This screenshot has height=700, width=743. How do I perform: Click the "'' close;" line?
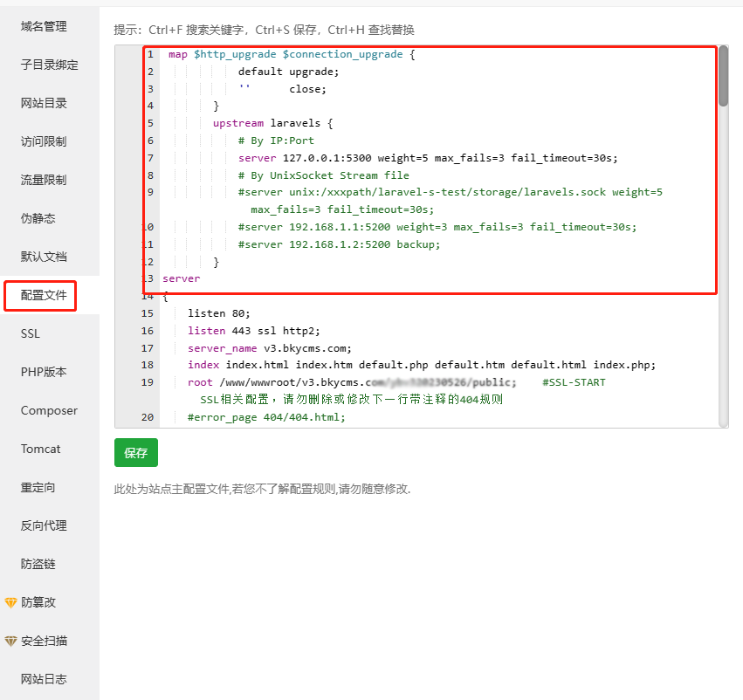282,89
